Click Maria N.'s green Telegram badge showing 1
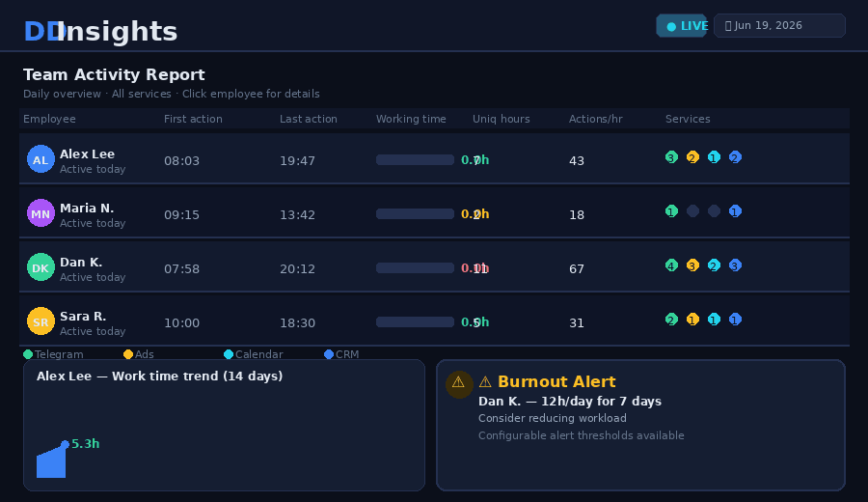This screenshot has height=502, width=868. click(671, 211)
